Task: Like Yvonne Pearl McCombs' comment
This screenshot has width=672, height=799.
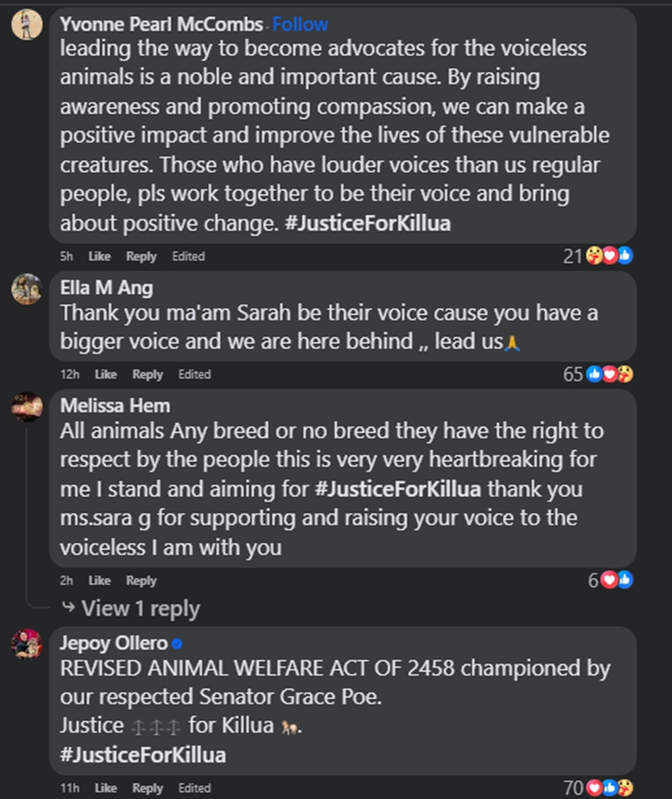Action: pyautogui.click(x=99, y=256)
